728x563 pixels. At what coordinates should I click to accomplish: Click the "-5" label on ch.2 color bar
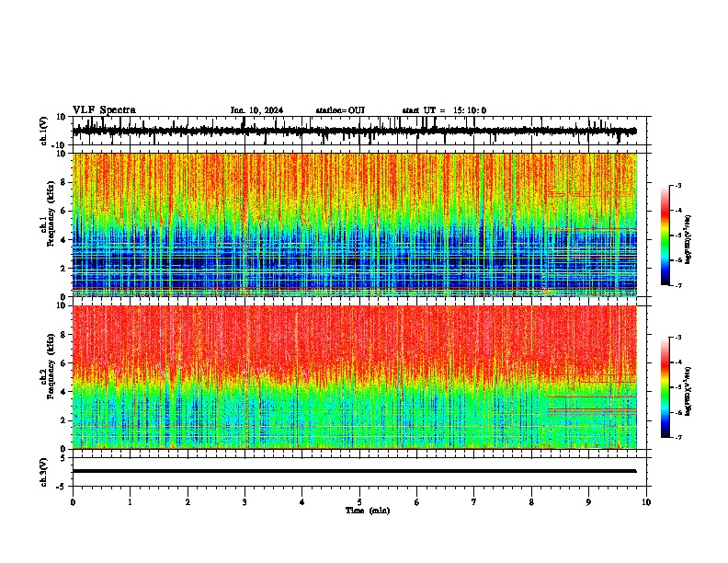[x=678, y=387]
